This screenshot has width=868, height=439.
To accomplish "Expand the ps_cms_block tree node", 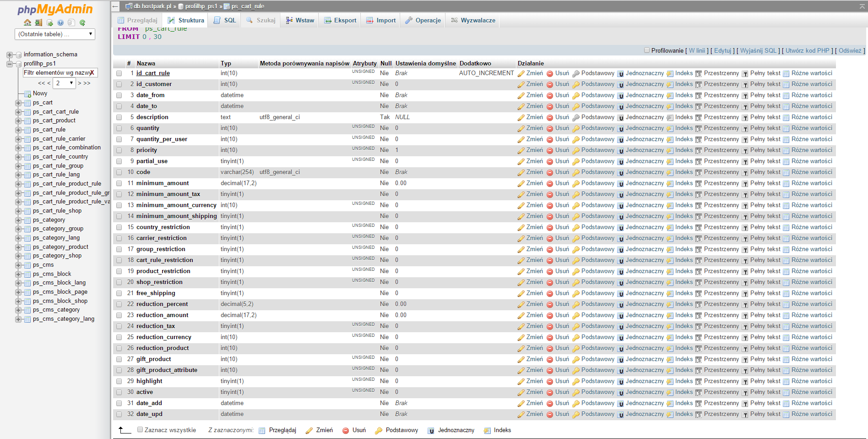I will coord(18,274).
